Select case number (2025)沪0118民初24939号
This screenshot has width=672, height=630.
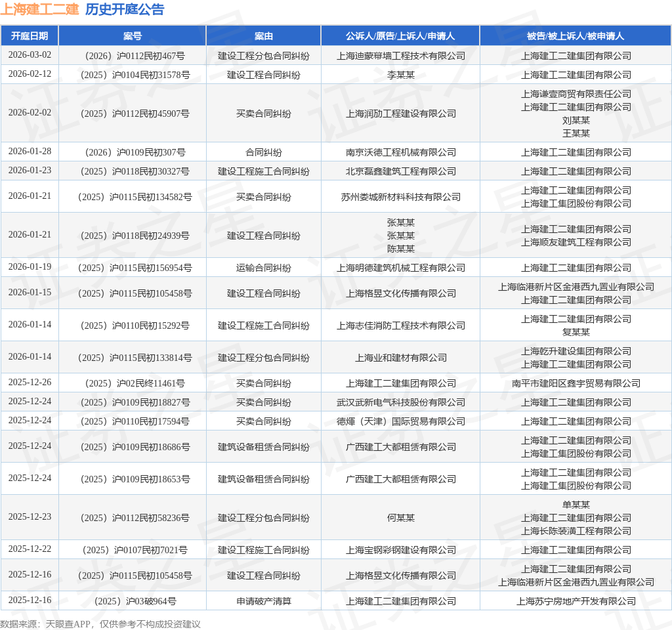[135, 236]
